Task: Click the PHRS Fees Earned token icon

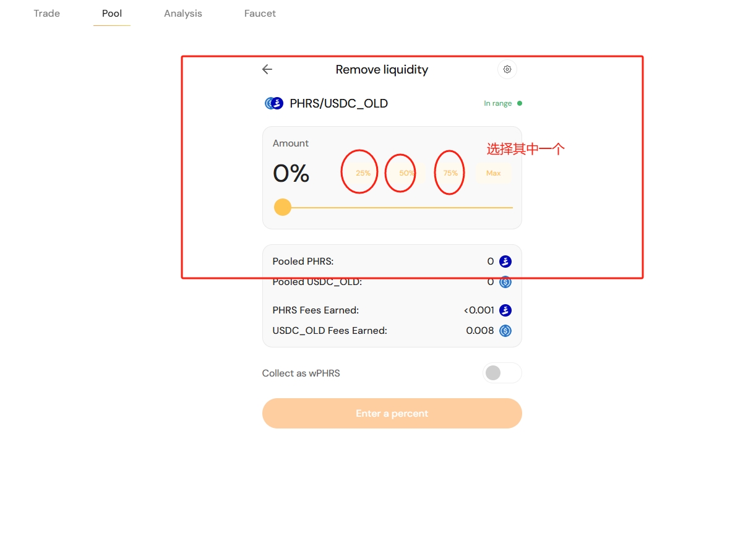Action: tap(505, 310)
